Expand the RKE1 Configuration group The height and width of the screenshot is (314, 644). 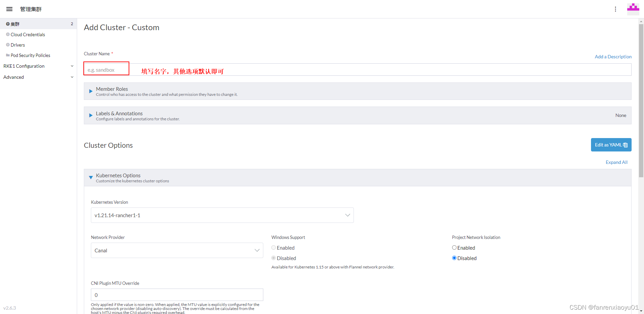(x=38, y=66)
